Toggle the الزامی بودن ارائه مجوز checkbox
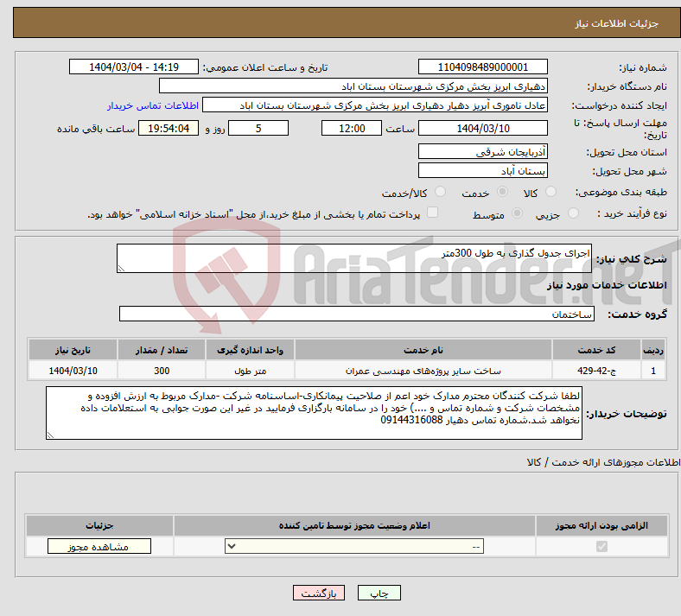This screenshot has height=616, width=681. [x=601, y=547]
